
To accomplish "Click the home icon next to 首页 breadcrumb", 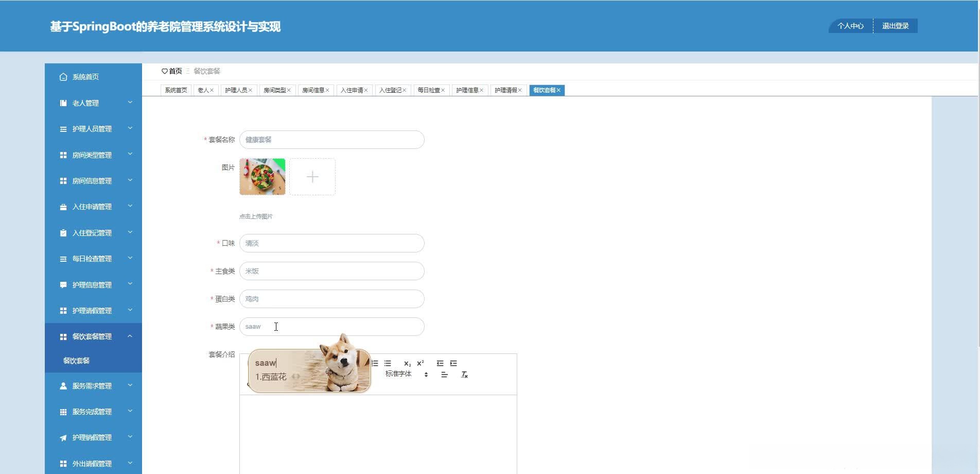I will [x=165, y=71].
